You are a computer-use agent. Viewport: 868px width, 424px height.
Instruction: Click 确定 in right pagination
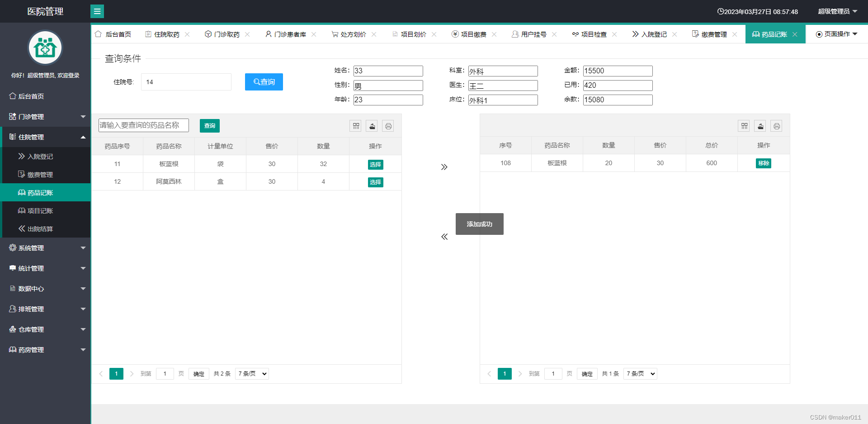587,374
